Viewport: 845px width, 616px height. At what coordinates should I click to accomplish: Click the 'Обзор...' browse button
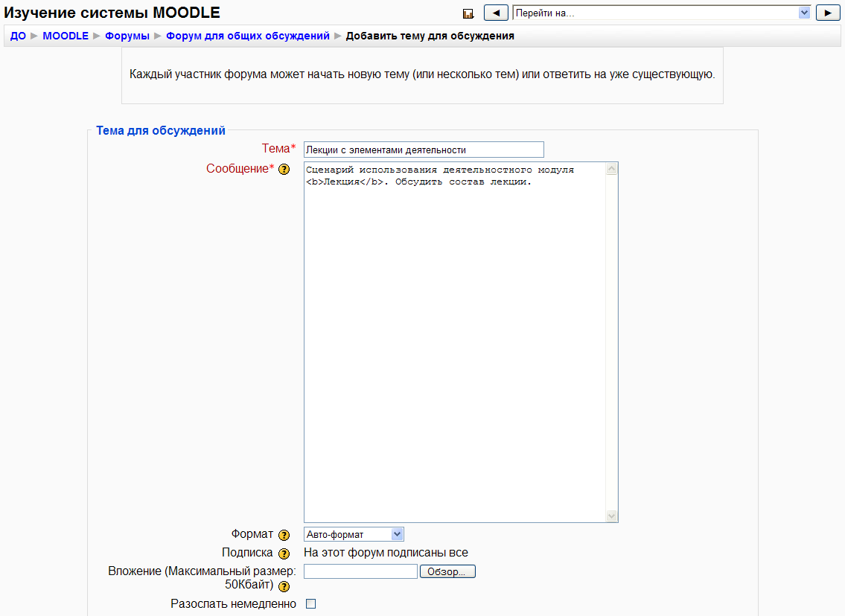[447, 571]
